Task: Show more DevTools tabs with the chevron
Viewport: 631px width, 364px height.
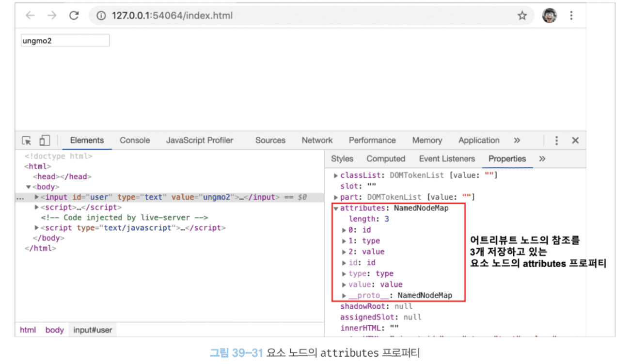Action: 517,141
